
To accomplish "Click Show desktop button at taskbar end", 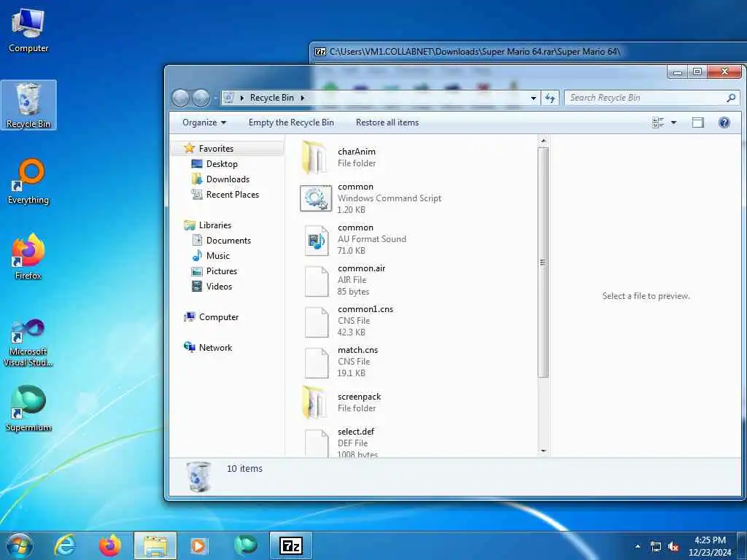I will click(x=742, y=545).
